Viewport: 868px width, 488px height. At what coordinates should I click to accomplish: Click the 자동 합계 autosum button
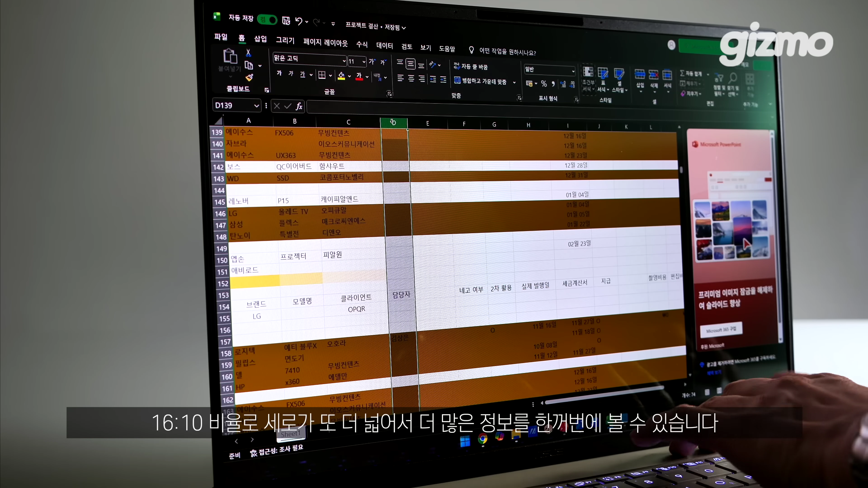pyautogui.click(x=691, y=73)
